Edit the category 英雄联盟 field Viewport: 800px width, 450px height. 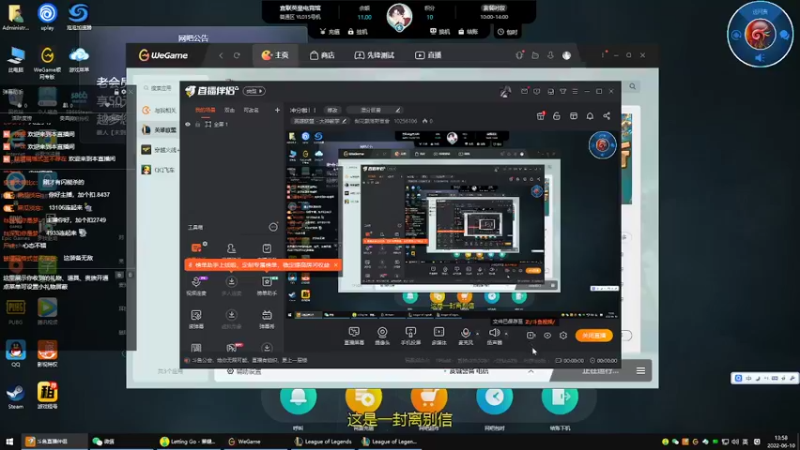pos(319,121)
